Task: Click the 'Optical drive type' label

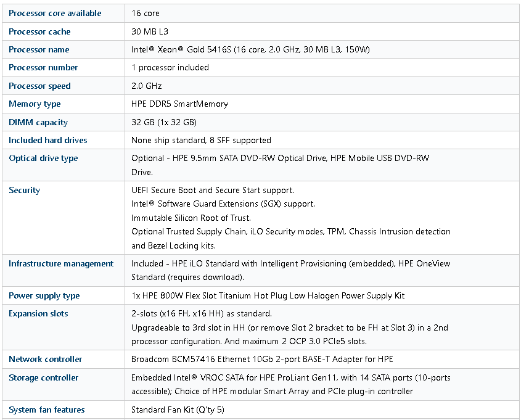Action: coord(43,158)
